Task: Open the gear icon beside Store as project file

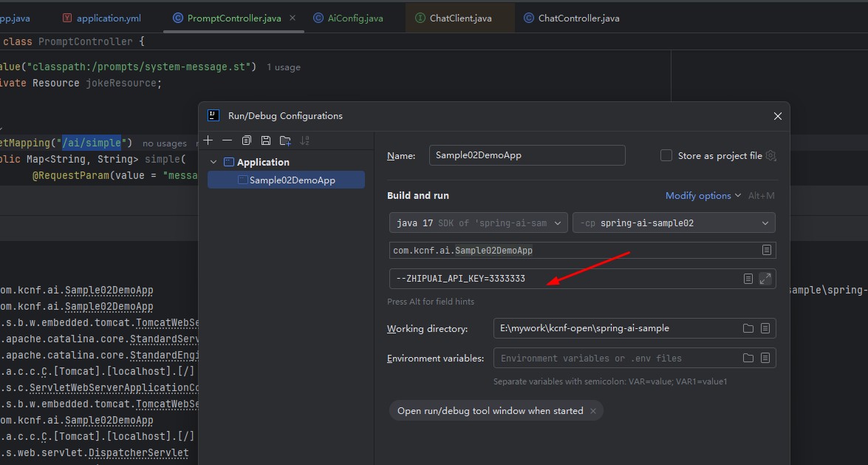Action: coord(771,156)
